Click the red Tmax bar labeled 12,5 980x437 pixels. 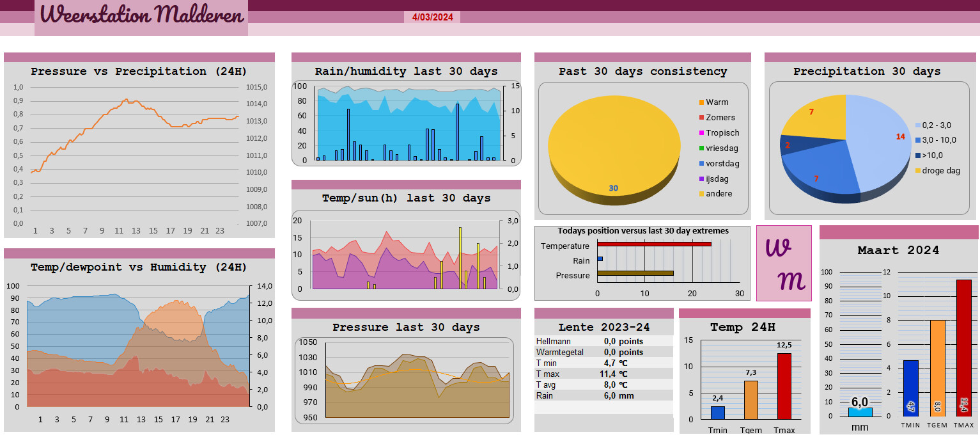click(784, 386)
